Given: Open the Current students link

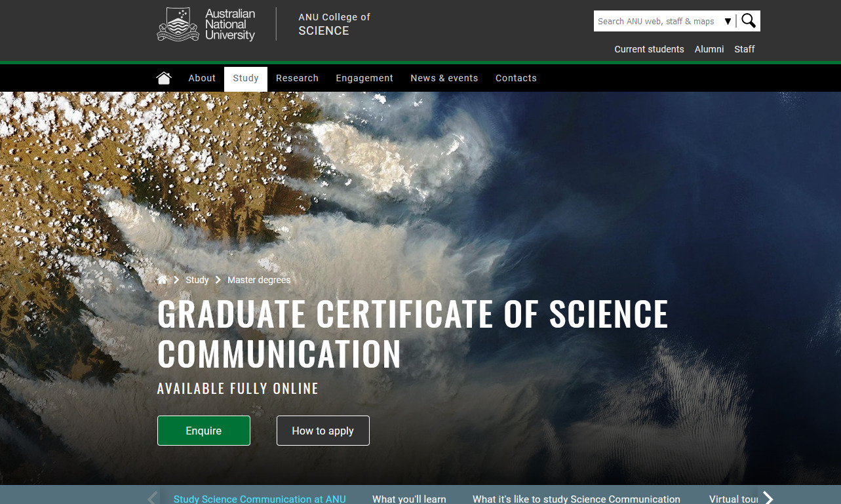Looking at the screenshot, I should [x=649, y=49].
